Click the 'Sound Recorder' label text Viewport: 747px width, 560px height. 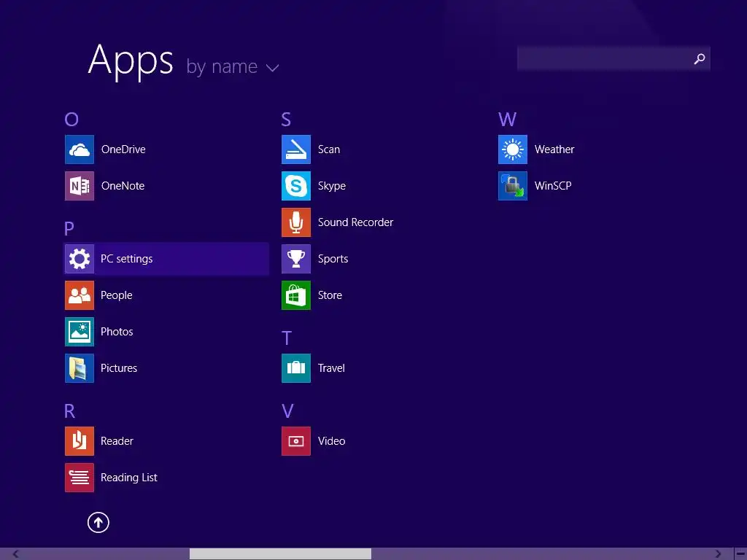[x=355, y=222]
